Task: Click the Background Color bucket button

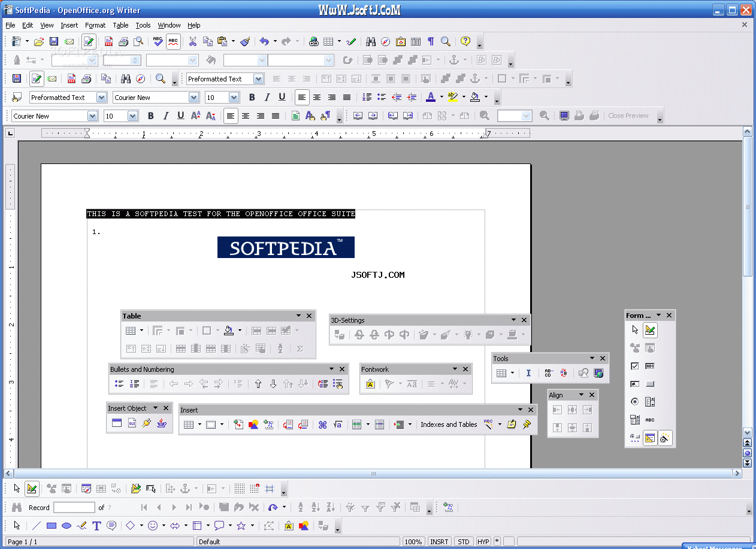Action: (475, 98)
